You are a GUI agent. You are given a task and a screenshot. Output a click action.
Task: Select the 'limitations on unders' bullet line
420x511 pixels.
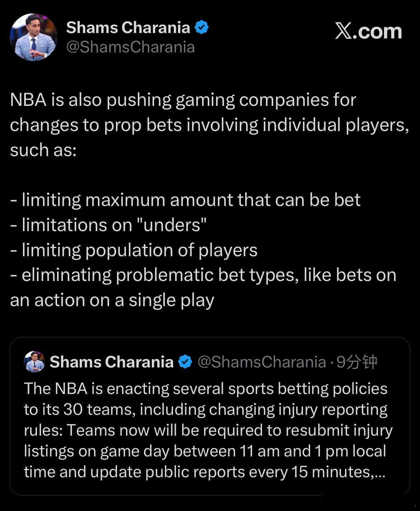coord(109,225)
